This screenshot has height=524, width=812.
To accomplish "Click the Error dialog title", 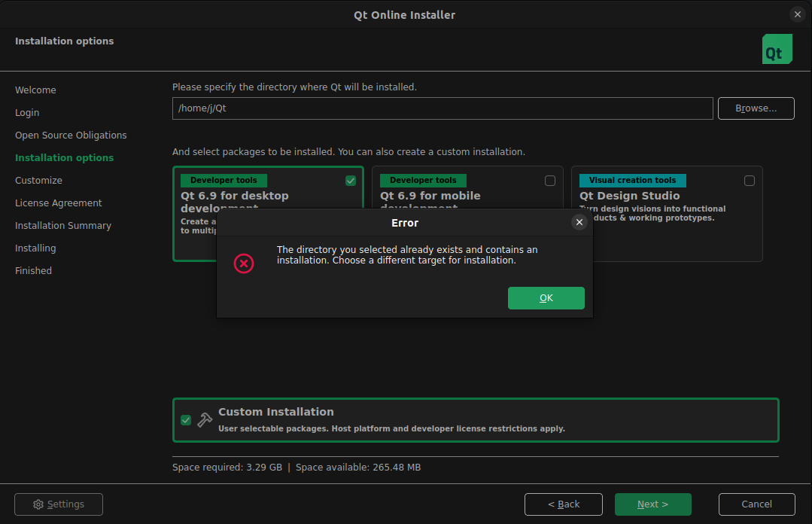I will [404, 223].
